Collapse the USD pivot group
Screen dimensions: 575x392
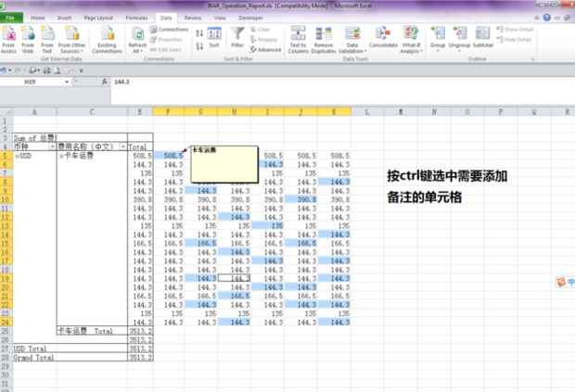[x=18, y=156]
